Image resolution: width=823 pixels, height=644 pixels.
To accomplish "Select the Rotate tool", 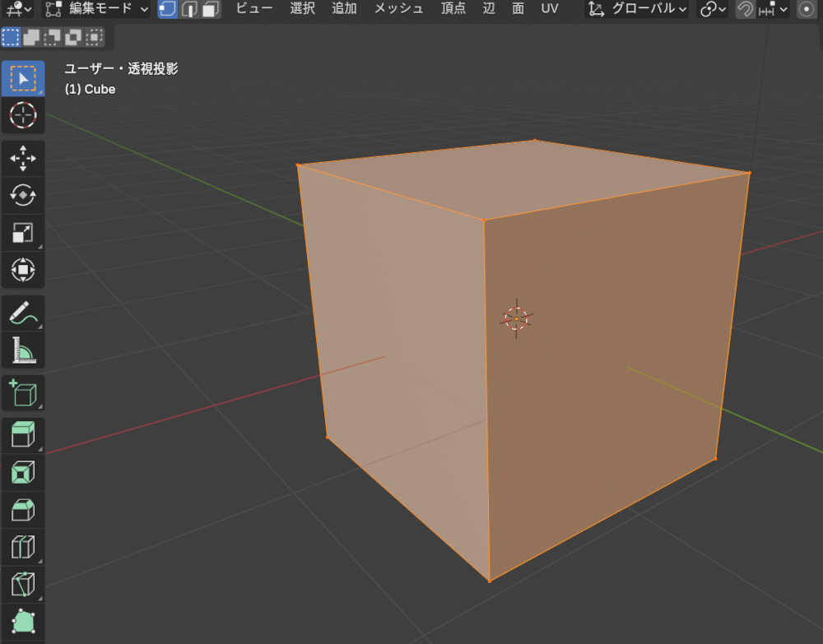I will click(22, 195).
